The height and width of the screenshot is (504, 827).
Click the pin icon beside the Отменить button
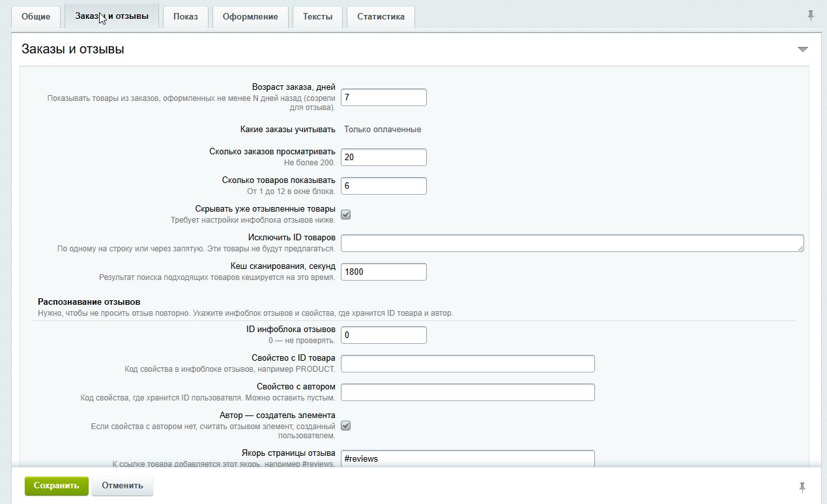click(802, 486)
